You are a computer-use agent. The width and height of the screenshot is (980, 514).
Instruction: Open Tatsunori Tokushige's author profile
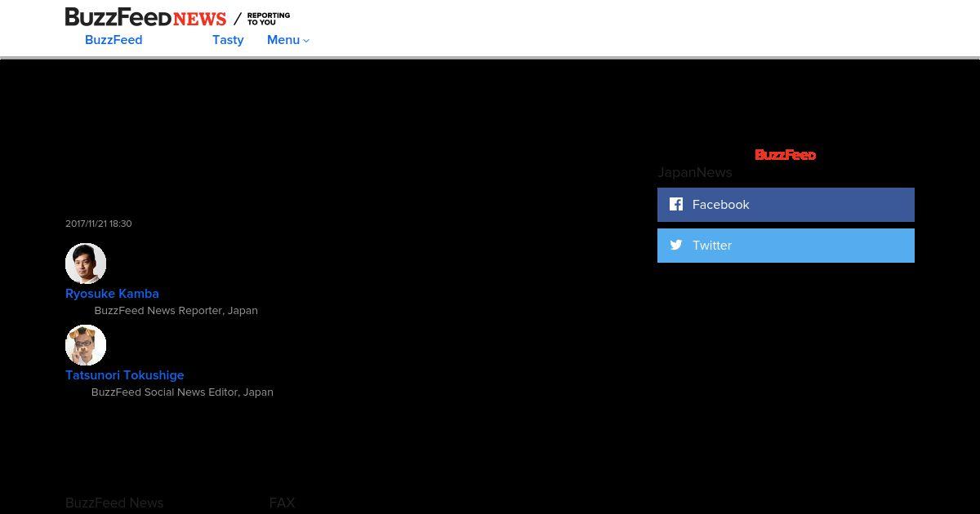(125, 375)
